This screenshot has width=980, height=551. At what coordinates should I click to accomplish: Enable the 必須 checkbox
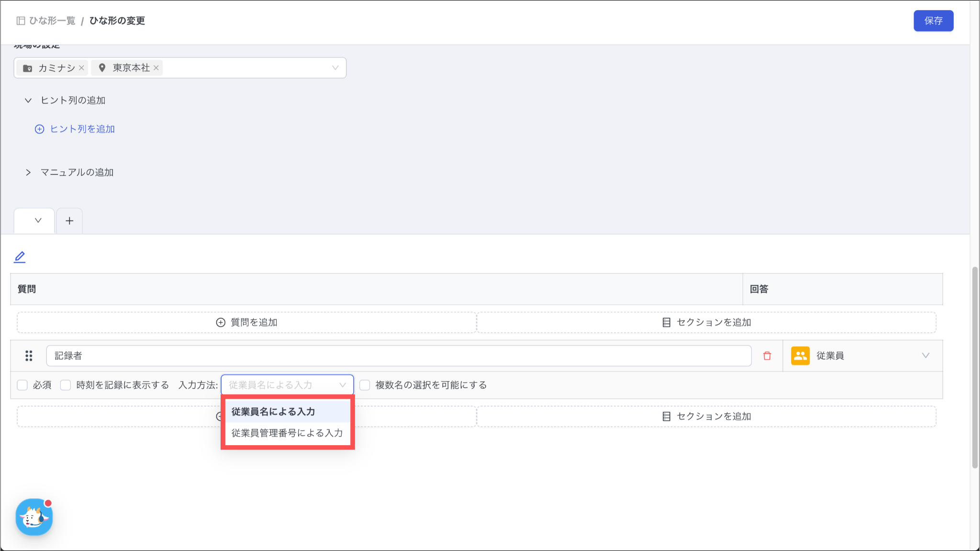[22, 385]
